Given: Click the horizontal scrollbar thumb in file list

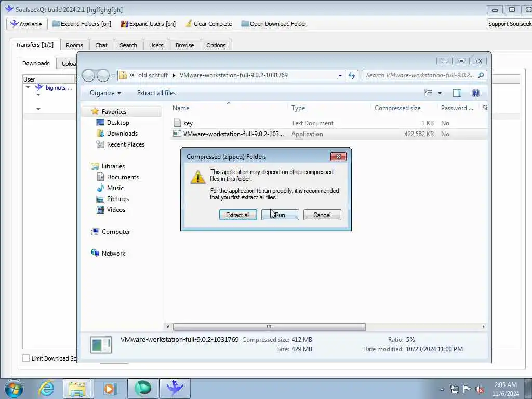Looking at the screenshot, I should 269,327.
